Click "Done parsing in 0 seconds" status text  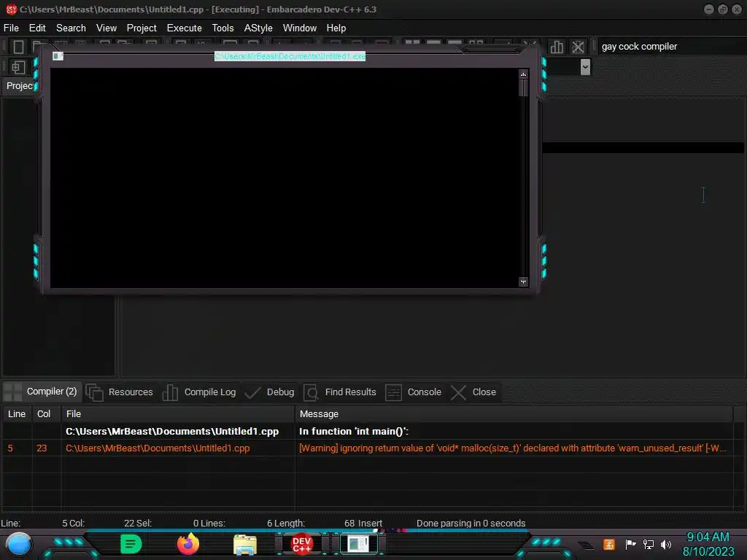[x=471, y=523]
